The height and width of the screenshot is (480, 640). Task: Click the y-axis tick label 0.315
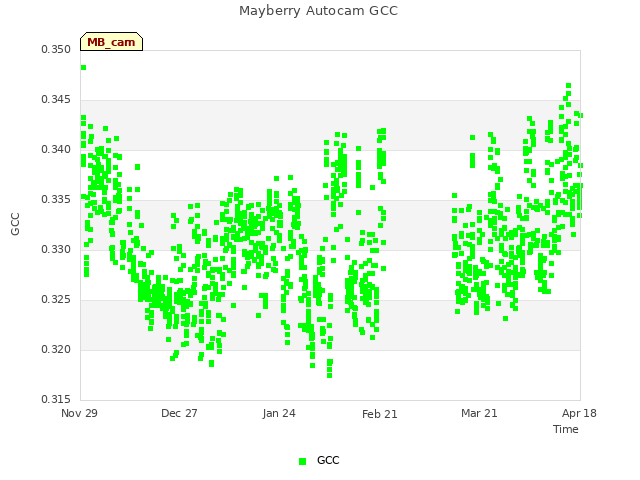(x=56, y=399)
